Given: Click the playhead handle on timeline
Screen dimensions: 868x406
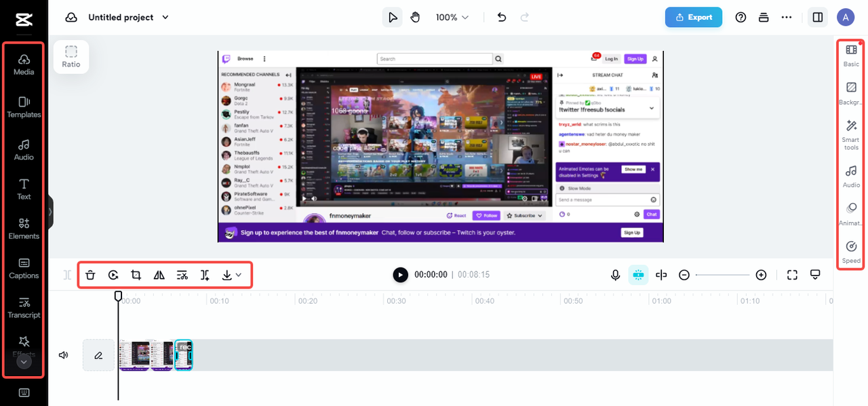Looking at the screenshot, I should point(118,296).
